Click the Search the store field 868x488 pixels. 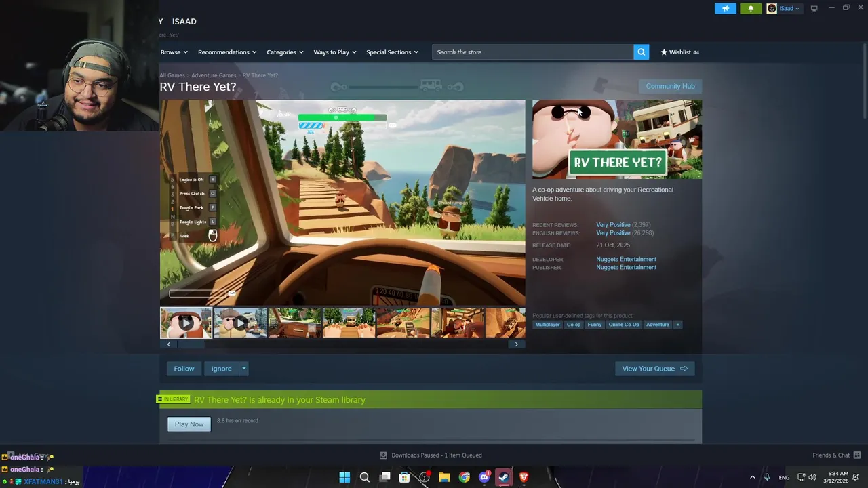(x=533, y=52)
